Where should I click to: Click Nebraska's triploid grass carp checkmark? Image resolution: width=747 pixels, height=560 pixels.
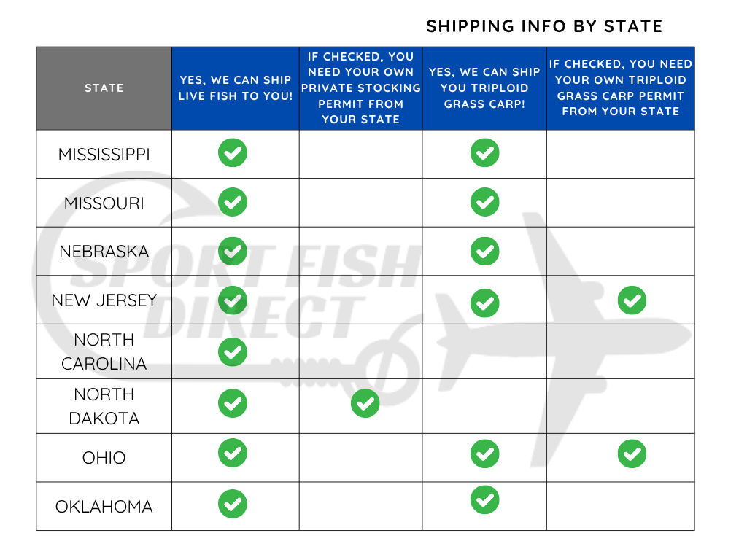coord(485,251)
